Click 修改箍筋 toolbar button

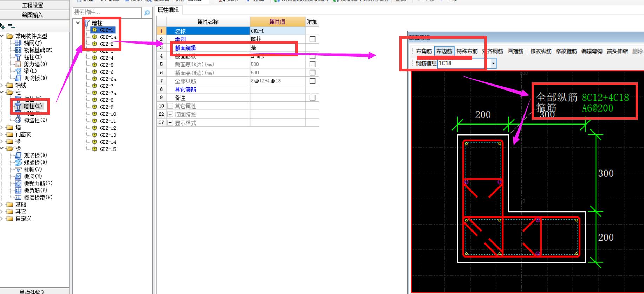pos(566,51)
